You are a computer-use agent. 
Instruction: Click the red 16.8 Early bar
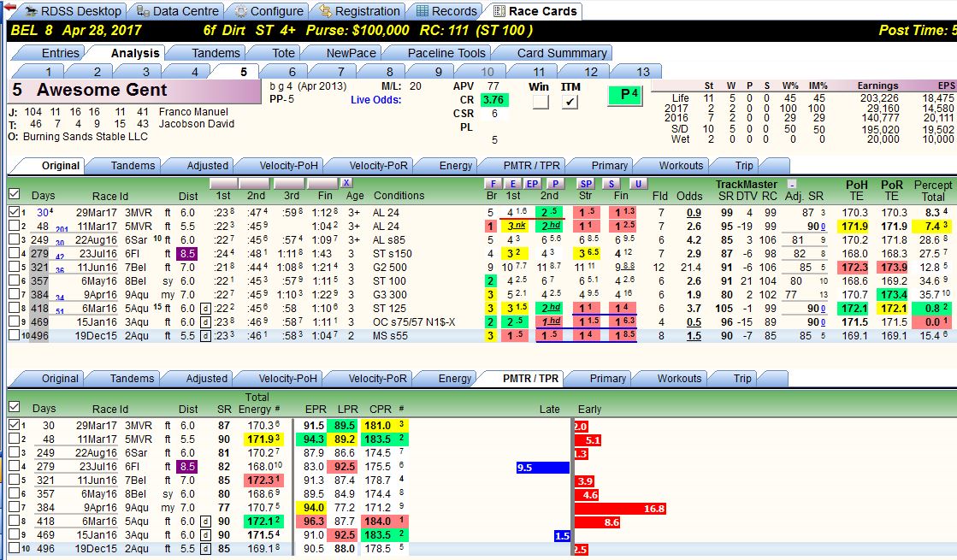point(620,508)
